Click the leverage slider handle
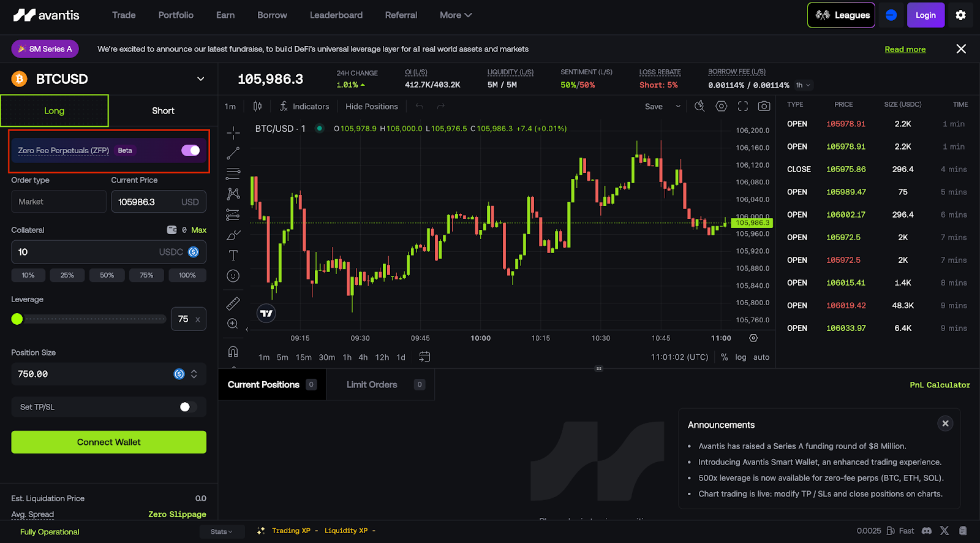 [x=17, y=319]
